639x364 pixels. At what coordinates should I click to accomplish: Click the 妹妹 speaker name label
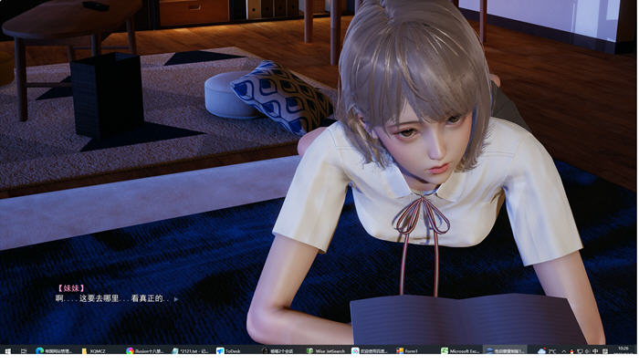pos(71,288)
